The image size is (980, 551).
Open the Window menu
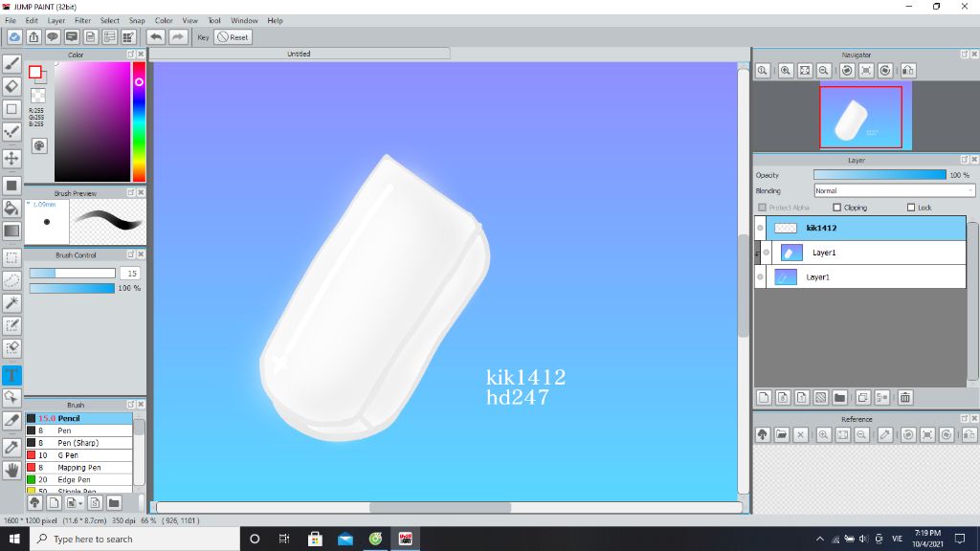244,21
